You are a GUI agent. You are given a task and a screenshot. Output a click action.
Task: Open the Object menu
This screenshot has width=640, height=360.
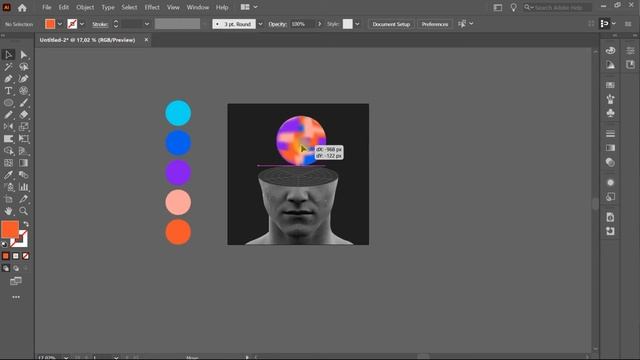pos(85,7)
